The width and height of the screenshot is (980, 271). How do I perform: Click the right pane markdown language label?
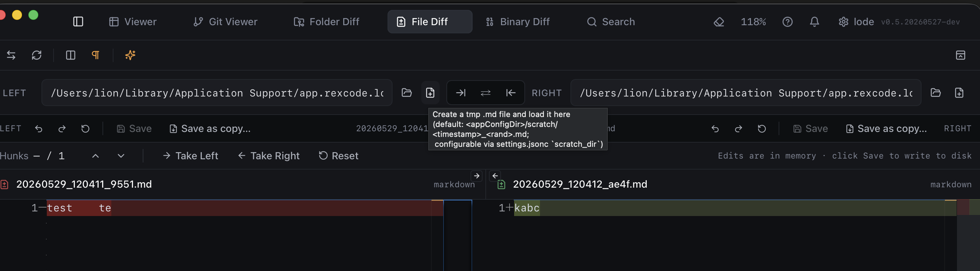click(951, 184)
